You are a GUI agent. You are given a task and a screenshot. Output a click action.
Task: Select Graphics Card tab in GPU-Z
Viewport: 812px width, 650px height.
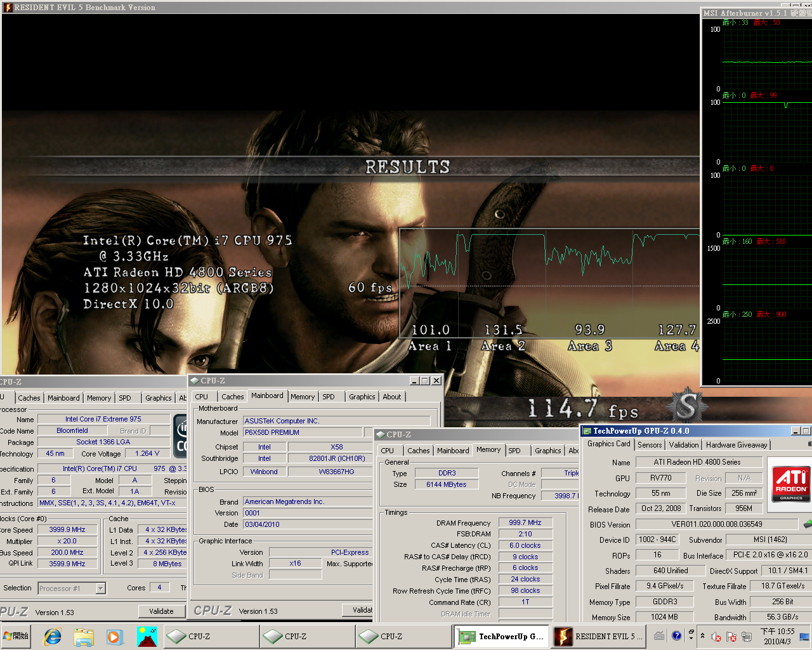pos(608,444)
